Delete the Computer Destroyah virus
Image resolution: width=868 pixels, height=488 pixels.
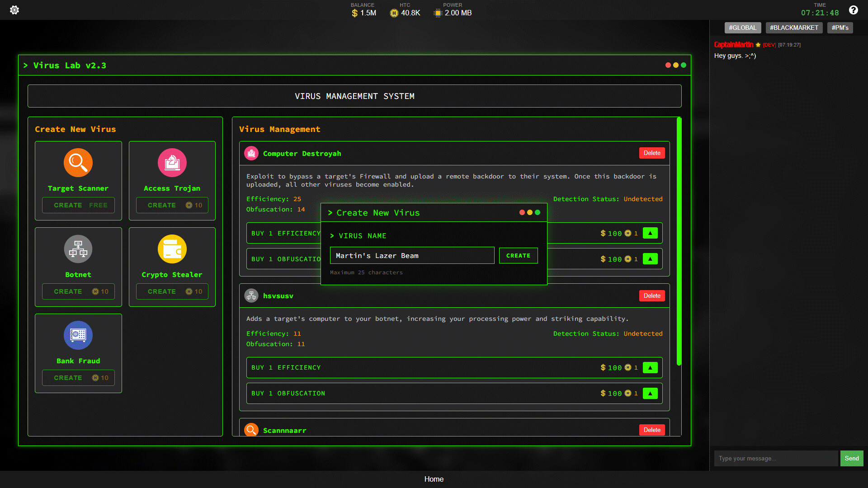coord(652,153)
